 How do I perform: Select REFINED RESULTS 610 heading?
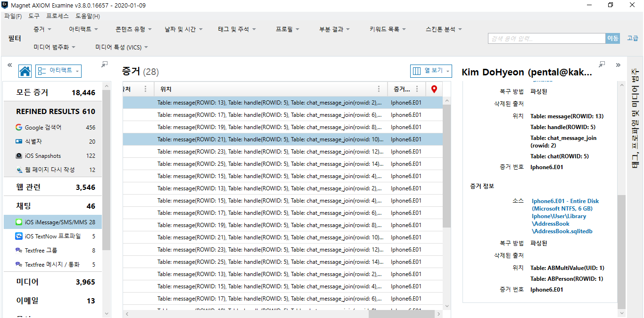(x=53, y=112)
